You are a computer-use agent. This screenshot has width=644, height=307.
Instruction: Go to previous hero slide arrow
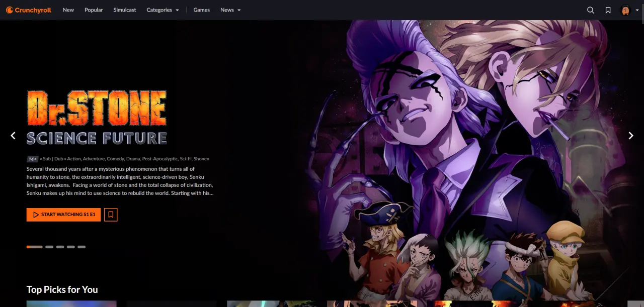[13, 136]
